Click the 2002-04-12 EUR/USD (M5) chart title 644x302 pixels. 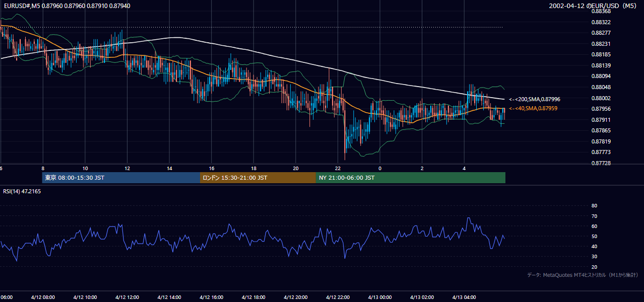click(594, 6)
